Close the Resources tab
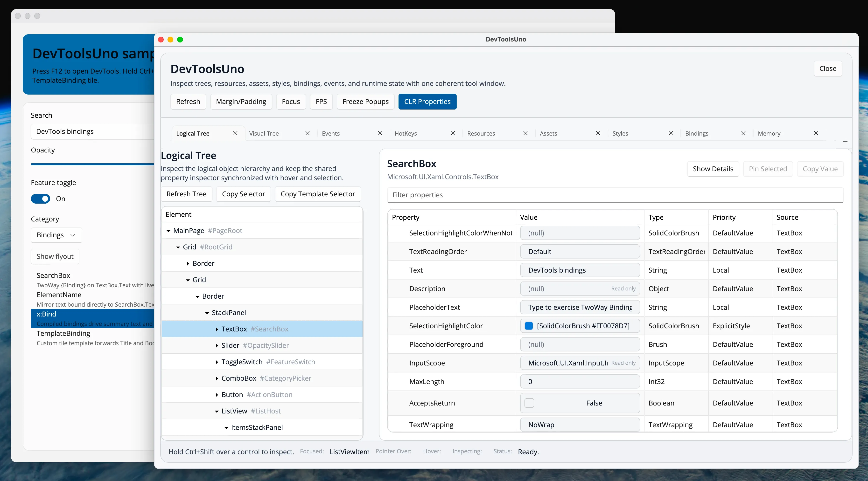Screen dimensions: 868x481 pos(525,133)
